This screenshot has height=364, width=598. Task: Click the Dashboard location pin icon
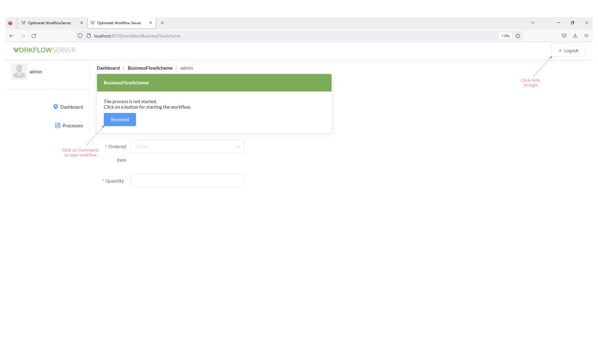coord(56,106)
